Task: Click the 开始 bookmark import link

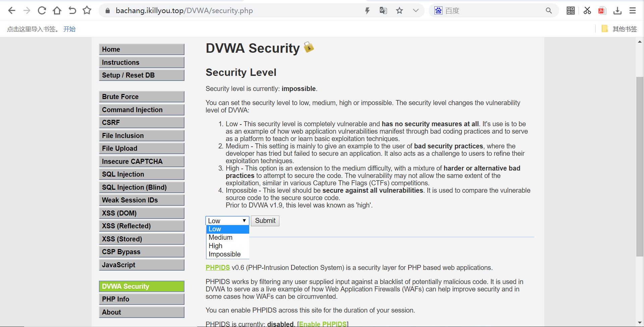Action: [69, 29]
